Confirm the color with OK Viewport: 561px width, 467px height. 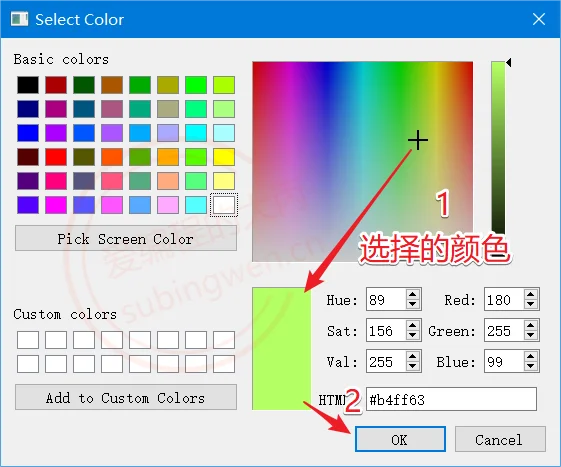coord(400,439)
